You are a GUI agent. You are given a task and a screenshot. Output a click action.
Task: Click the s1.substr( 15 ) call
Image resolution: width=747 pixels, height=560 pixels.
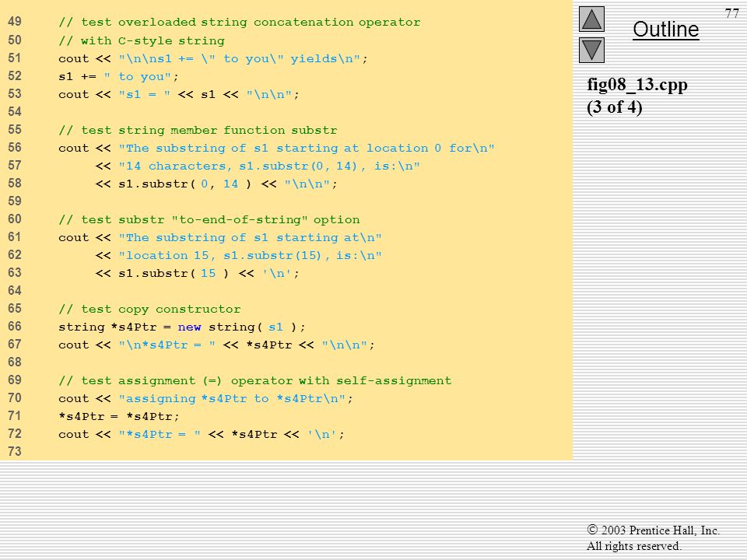tap(174, 273)
